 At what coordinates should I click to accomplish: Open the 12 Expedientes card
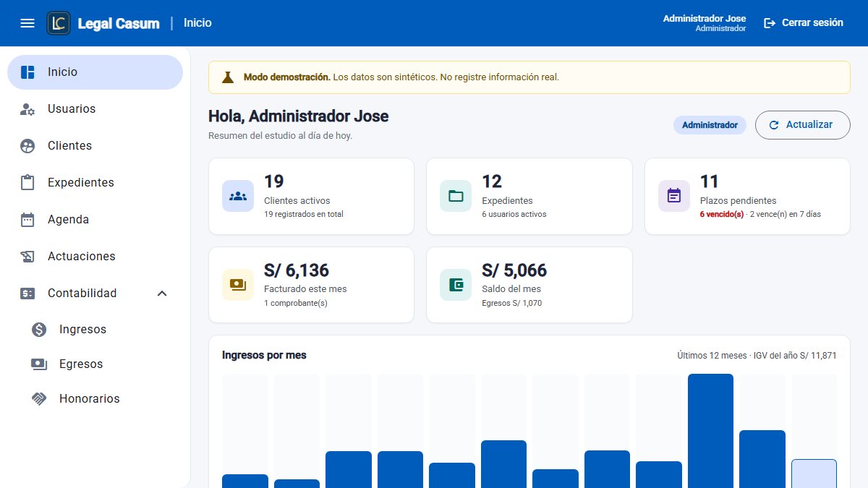[x=529, y=196]
